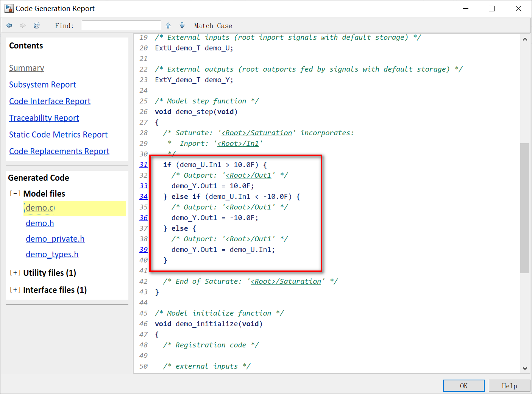The width and height of the screenshot is (532, 394).
Task: Click the OK button
Action: (x=464, y=386)
